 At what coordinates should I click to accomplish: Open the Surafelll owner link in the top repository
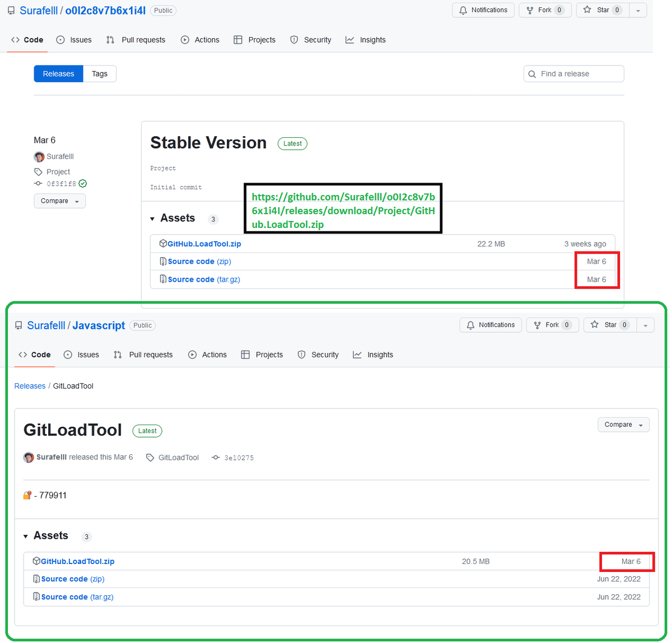click(x=39, y=11)
